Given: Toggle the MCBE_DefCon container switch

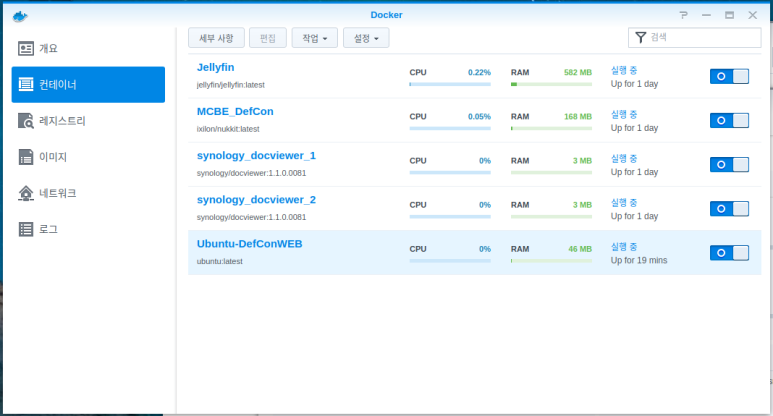Looking at the screenshot, I should [x=729, y=120].
